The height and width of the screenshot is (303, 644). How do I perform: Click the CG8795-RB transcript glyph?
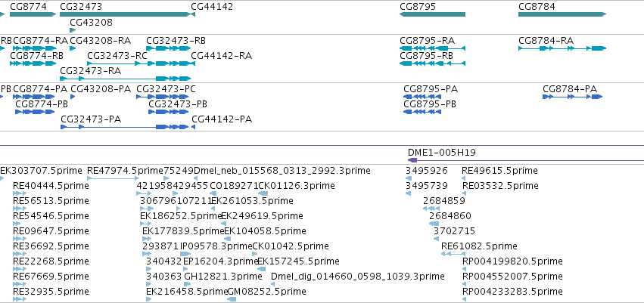(432, 63)
